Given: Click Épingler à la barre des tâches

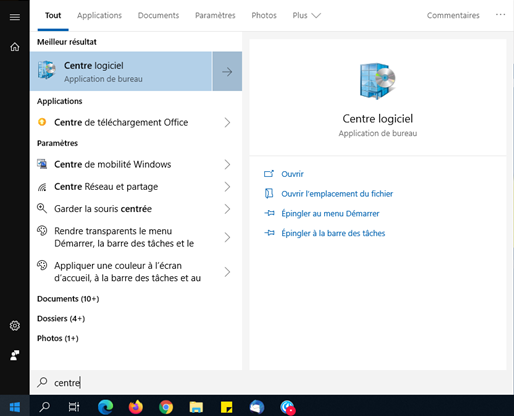Looking at the screenshot, I should point(333,233).
